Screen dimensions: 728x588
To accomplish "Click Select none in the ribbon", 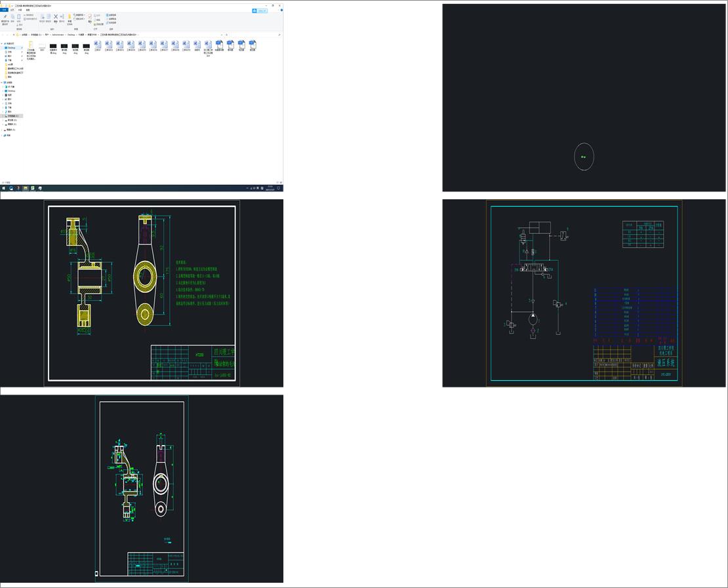I will coord(111,19).
